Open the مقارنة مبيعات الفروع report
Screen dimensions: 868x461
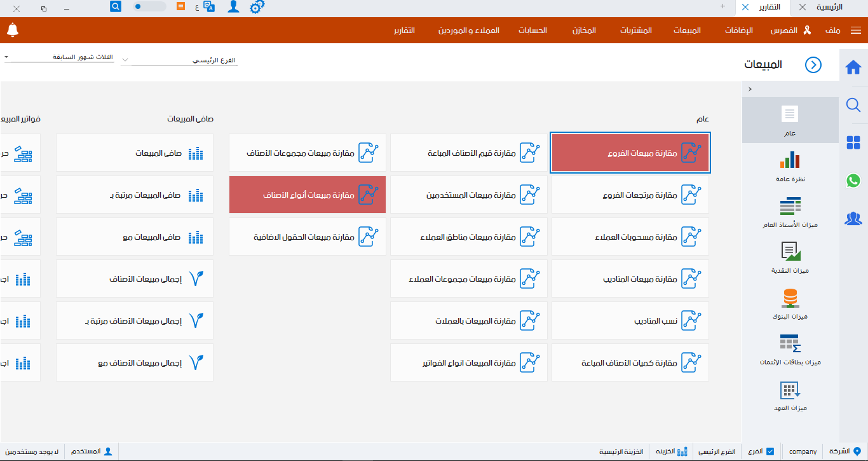click(x=630, y=153)
